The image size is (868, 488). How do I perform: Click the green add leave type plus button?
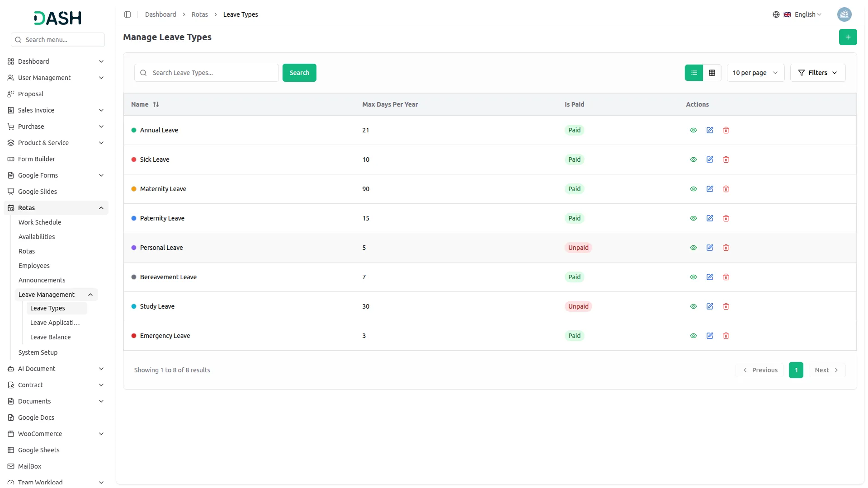click(848, 37)
